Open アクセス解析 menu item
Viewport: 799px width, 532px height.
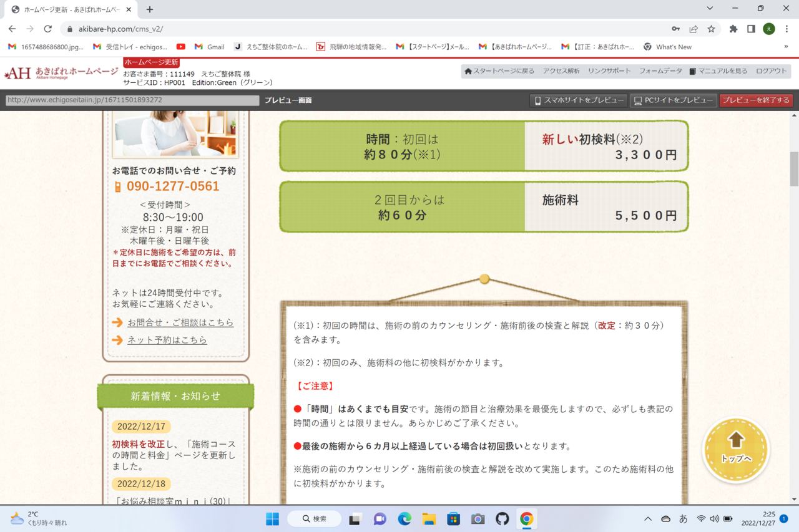(x=561, y=71)
